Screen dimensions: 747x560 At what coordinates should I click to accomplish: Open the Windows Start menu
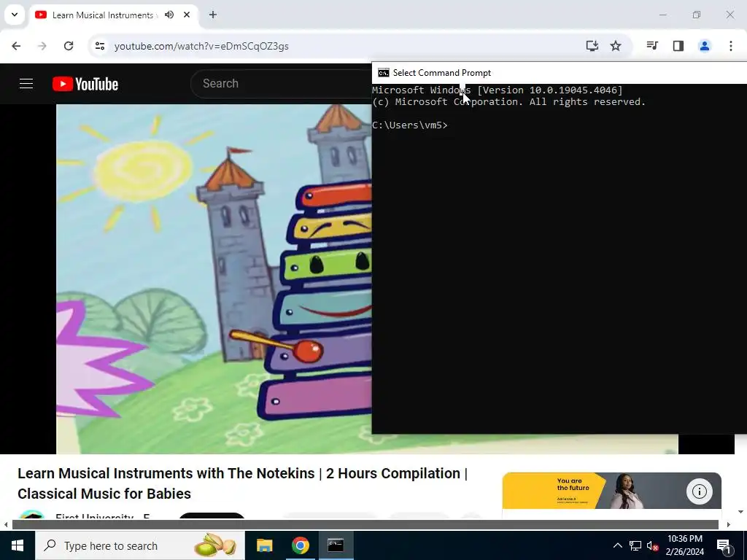pyautogui.click(x=18, y=545)
